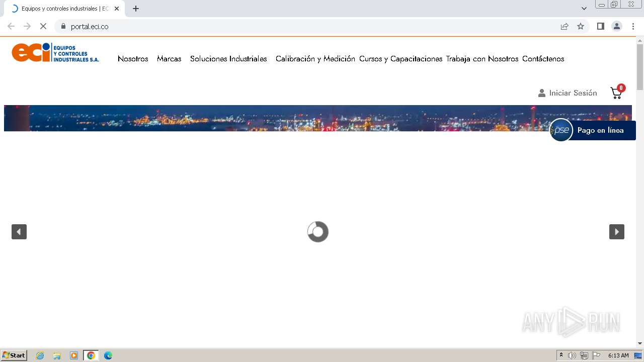The image size is (644, 362).
Task: Open media player taskbar icon
Action: pyautogui.click(x=74, y=355)
